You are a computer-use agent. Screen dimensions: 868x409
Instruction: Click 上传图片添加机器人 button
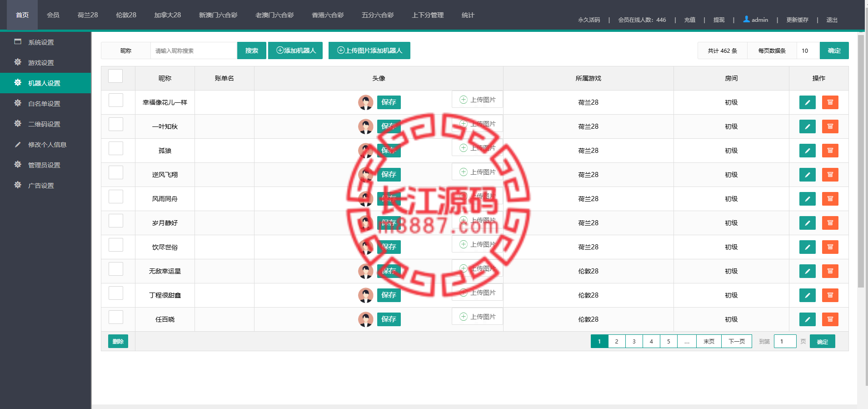[369, 50]
